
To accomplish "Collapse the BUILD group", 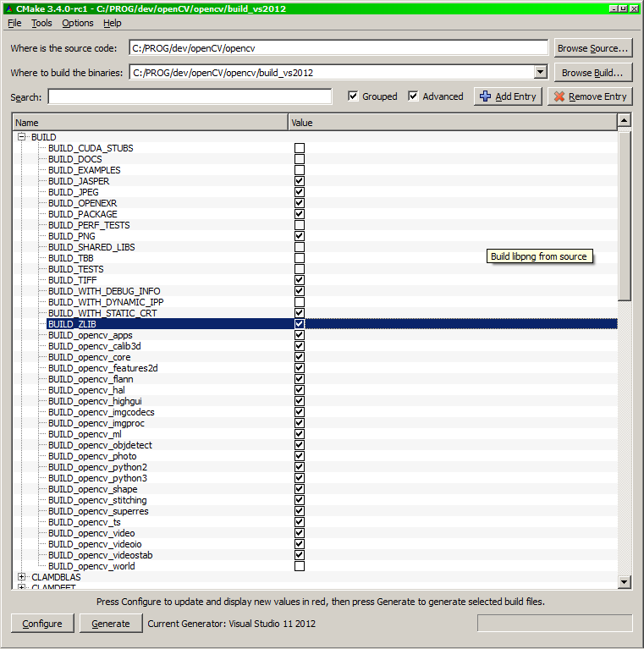I will [21, 137].
